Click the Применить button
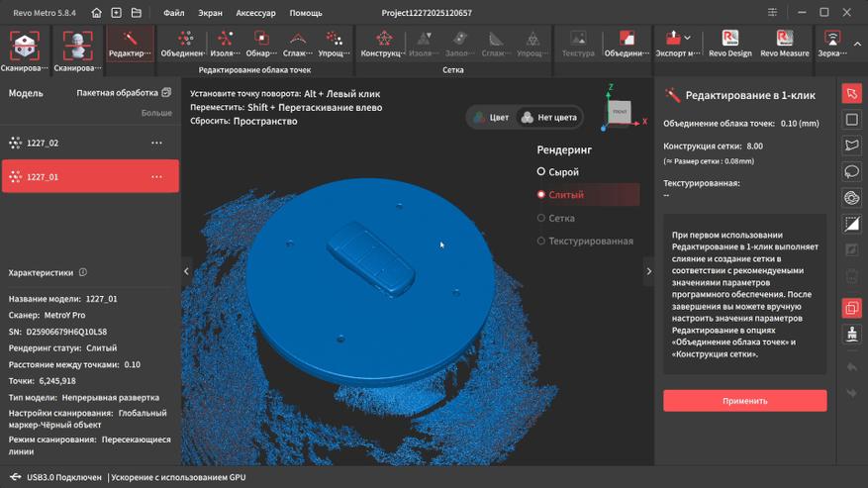Image resolution: width=868 pixels, height=488 pixels. 744,401
